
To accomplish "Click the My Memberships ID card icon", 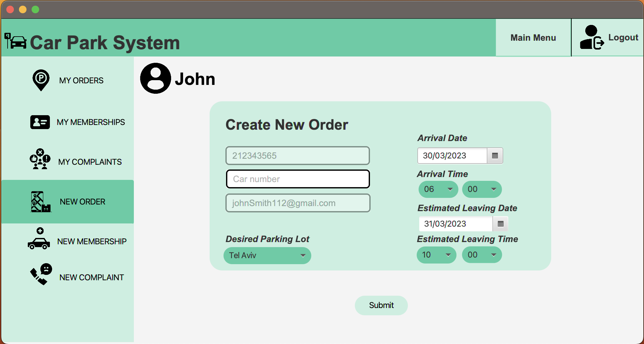I will (40, 122).
